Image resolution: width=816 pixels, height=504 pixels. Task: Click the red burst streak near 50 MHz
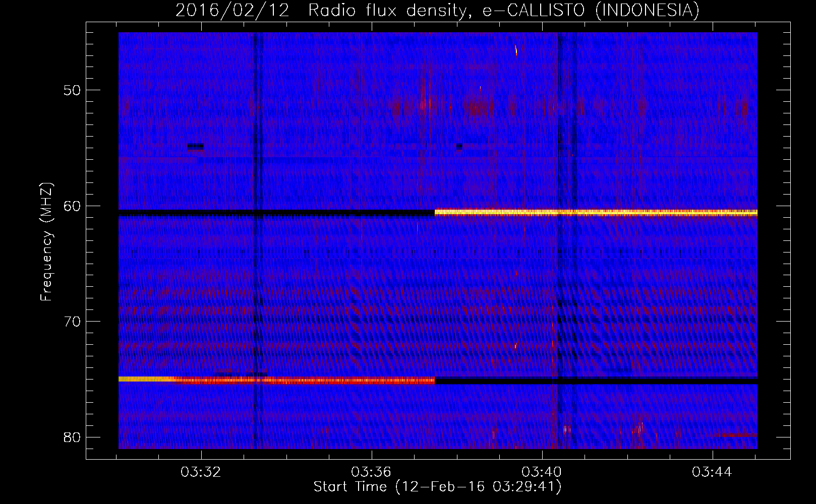point(424,98)
